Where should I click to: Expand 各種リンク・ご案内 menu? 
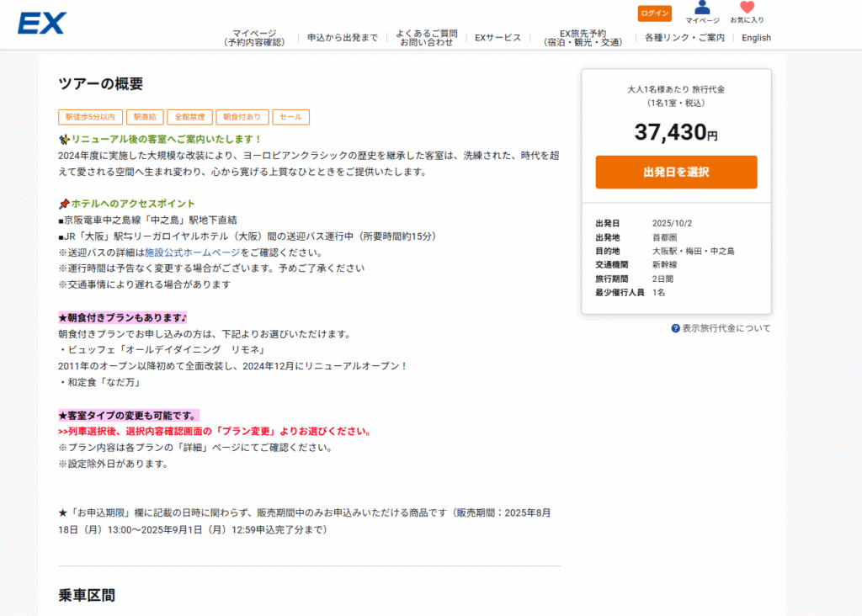684,38
